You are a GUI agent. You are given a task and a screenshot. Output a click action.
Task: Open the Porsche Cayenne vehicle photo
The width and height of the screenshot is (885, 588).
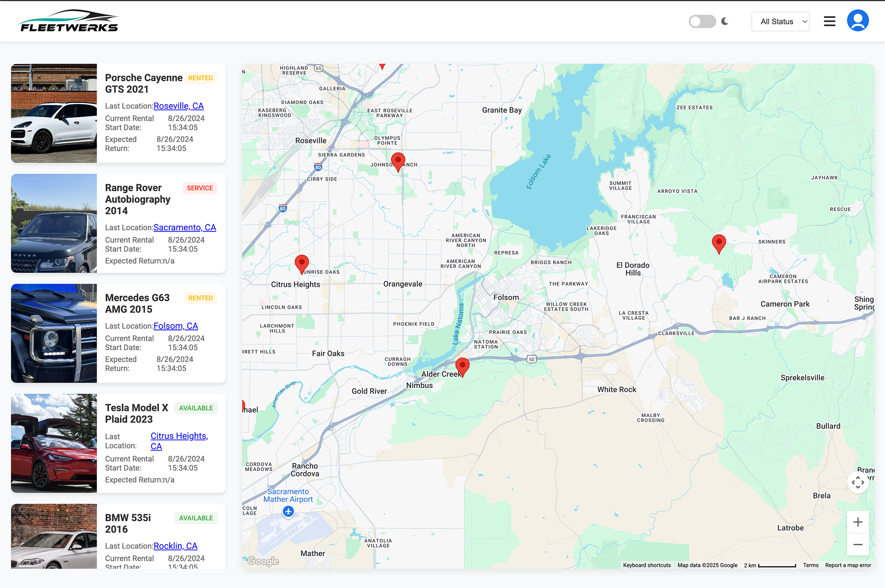coord(54,113)
